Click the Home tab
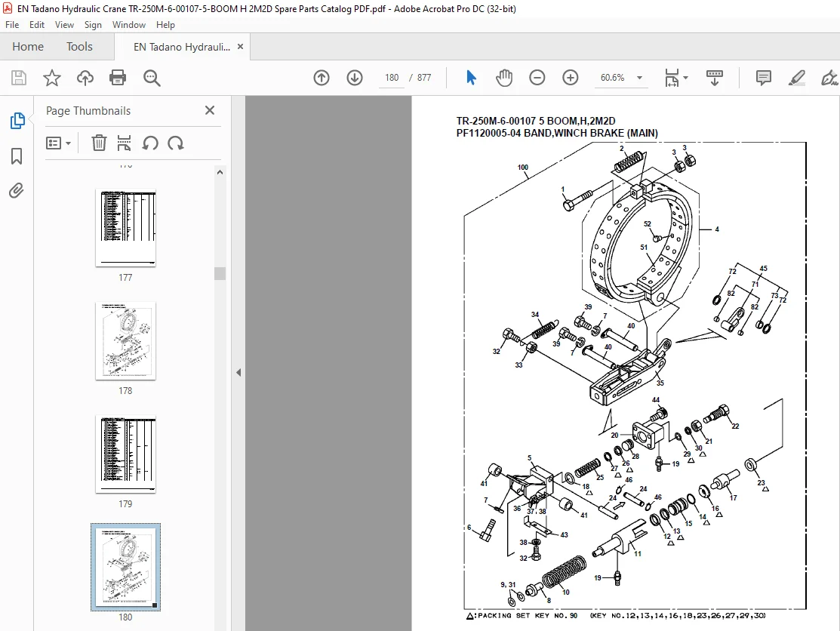Image resolution: width=840 pixels, height=631 pixels. (x=28, y=47)
